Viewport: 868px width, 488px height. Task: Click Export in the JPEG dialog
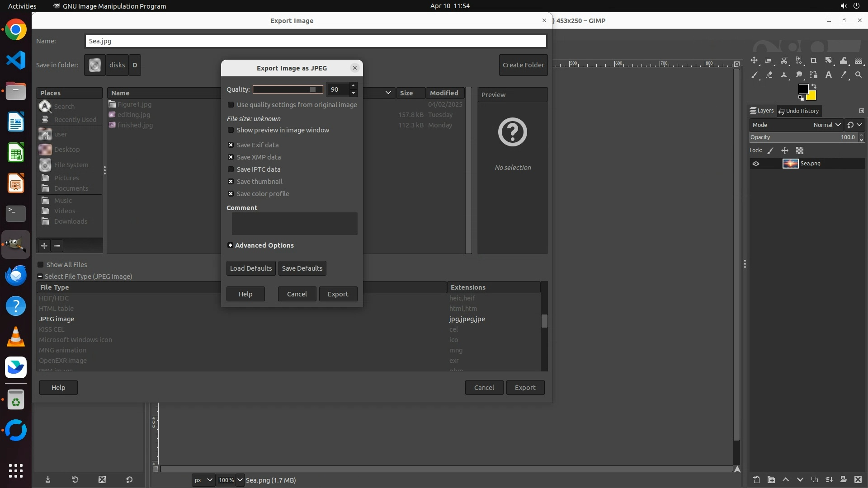338,294
